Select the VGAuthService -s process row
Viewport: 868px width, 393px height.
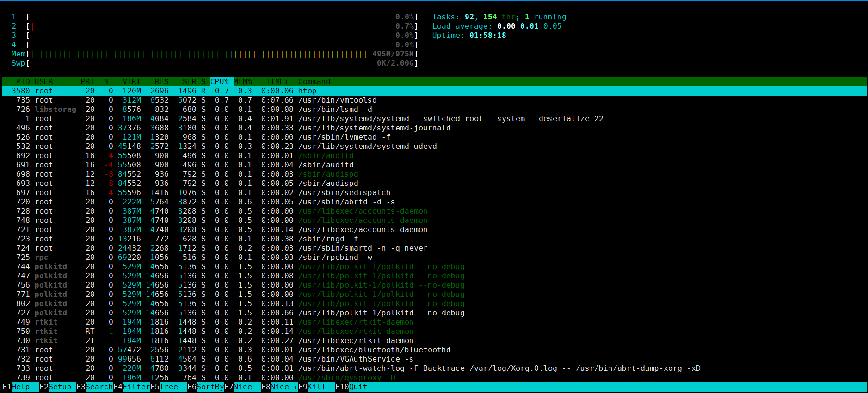click(435, 359)
